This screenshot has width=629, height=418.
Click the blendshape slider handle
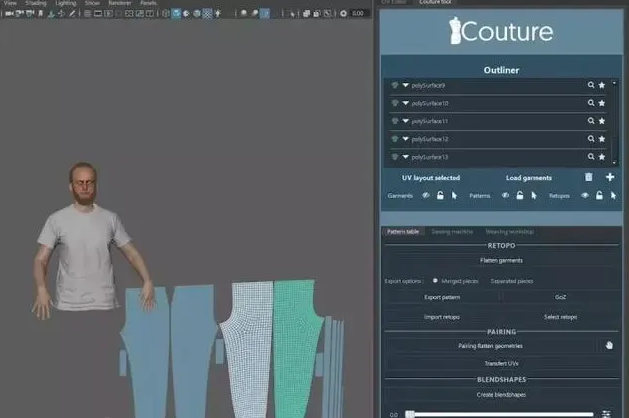point(410,414)
